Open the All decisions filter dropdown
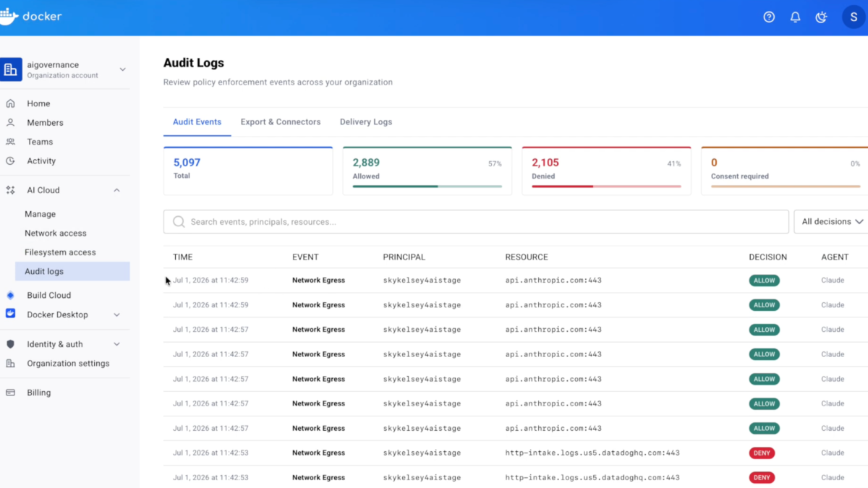 (831, 222)
